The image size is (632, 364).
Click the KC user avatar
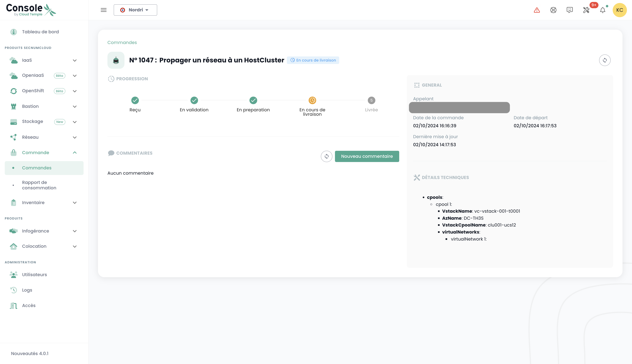620,10
